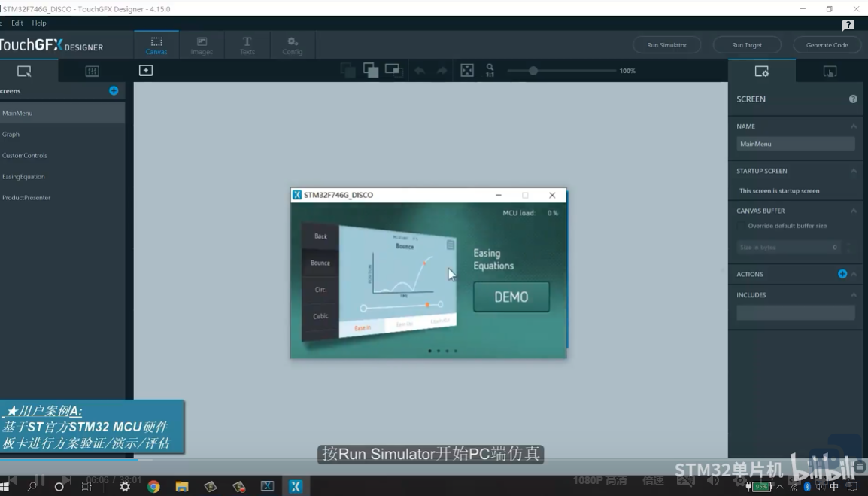
Task: Click the redo arrow icon
Action: click(x=442, y=71)
